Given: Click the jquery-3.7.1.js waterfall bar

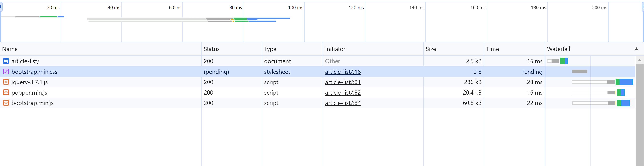Looking at the screenshot, I should 602,82.
